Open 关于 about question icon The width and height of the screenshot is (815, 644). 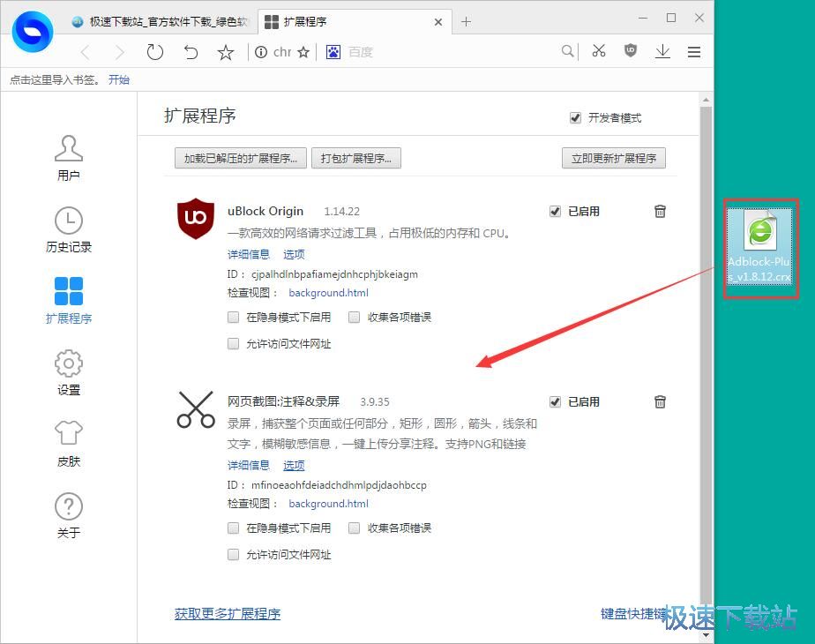[x=69, y=514]
